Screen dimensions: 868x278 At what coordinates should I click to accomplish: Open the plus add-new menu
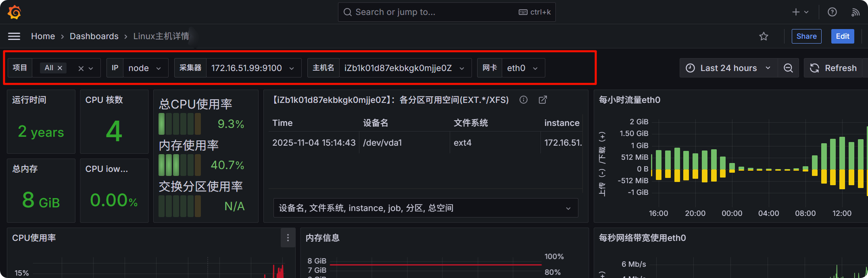800,12
